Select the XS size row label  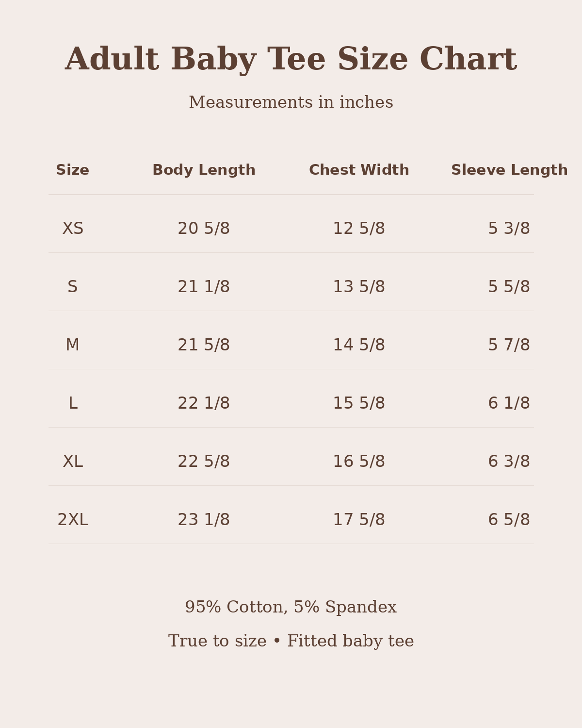tap(73, 229)
